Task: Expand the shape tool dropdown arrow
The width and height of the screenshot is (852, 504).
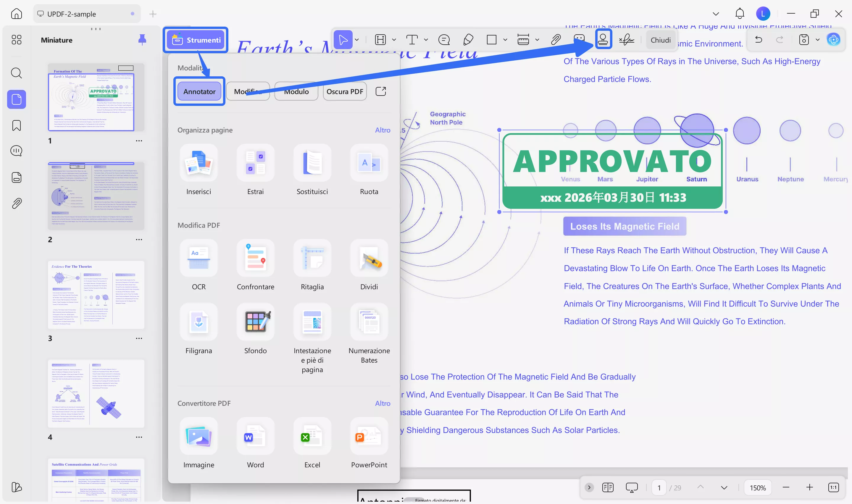Action: coord(505,40)
